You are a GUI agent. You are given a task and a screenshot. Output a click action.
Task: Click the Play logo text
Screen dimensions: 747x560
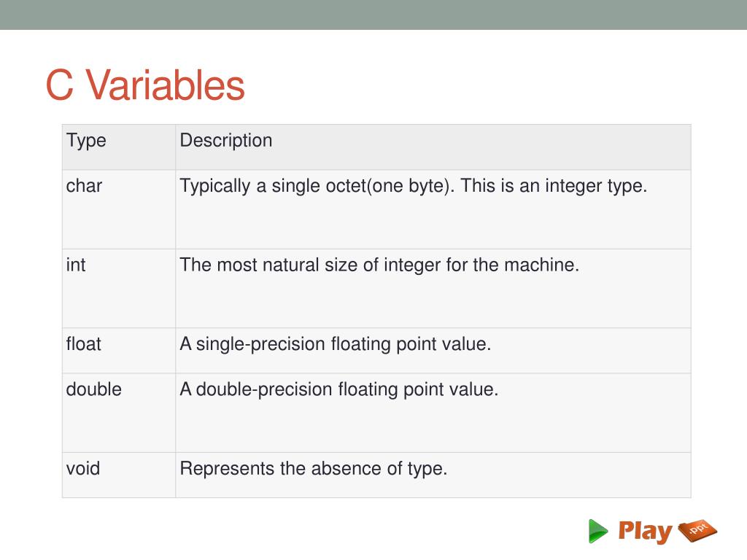tap(645, 532)
